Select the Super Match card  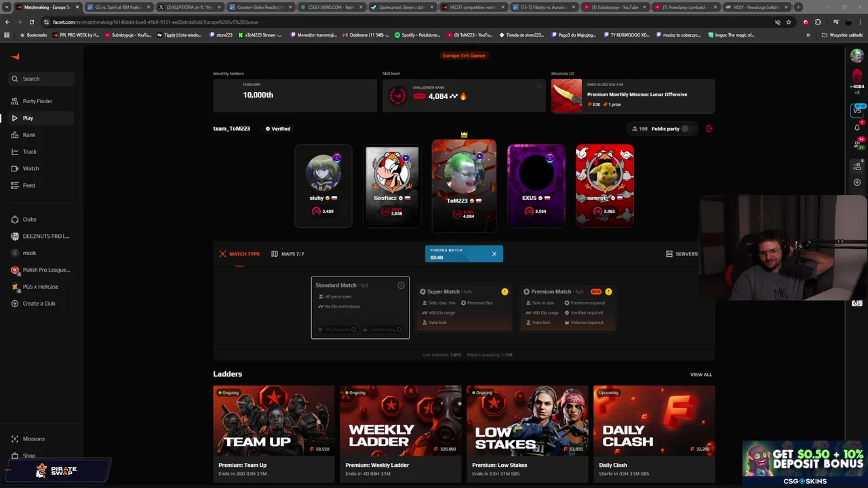(464, 308)
